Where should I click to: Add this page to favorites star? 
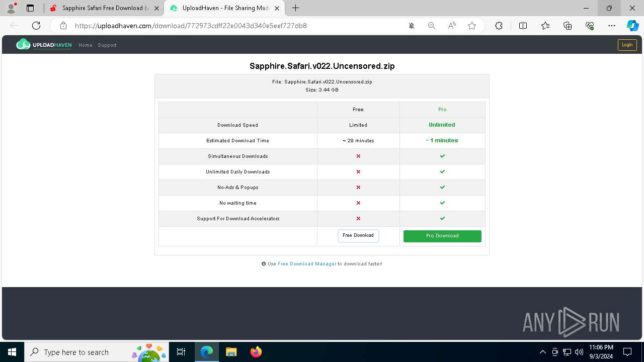[472, 26]
